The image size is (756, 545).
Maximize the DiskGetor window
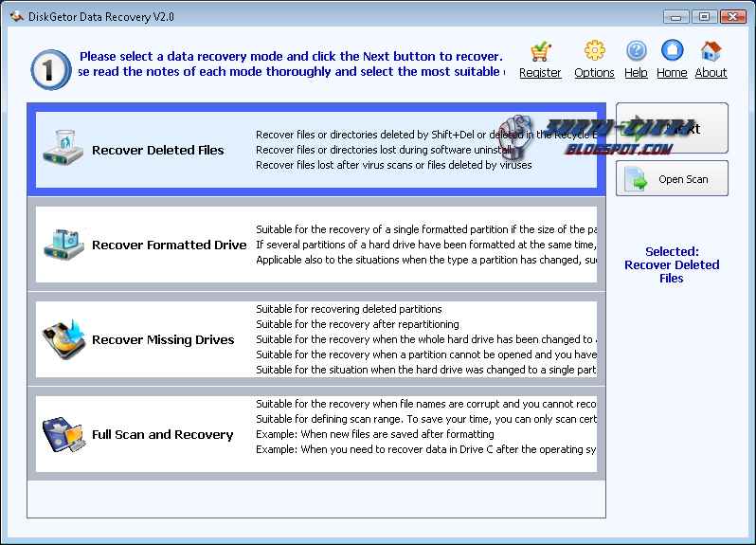click(704, 17)
